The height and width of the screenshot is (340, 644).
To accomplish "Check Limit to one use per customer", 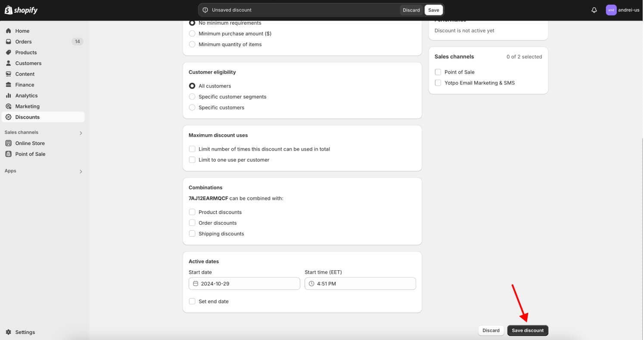I will pyautogui.click(x=192, y=160).
